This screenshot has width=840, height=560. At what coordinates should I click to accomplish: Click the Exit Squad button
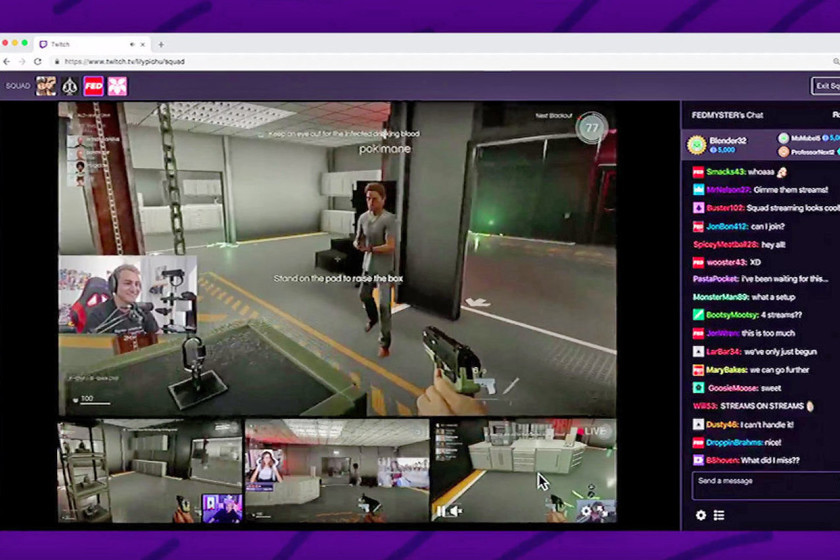point(826,86)
